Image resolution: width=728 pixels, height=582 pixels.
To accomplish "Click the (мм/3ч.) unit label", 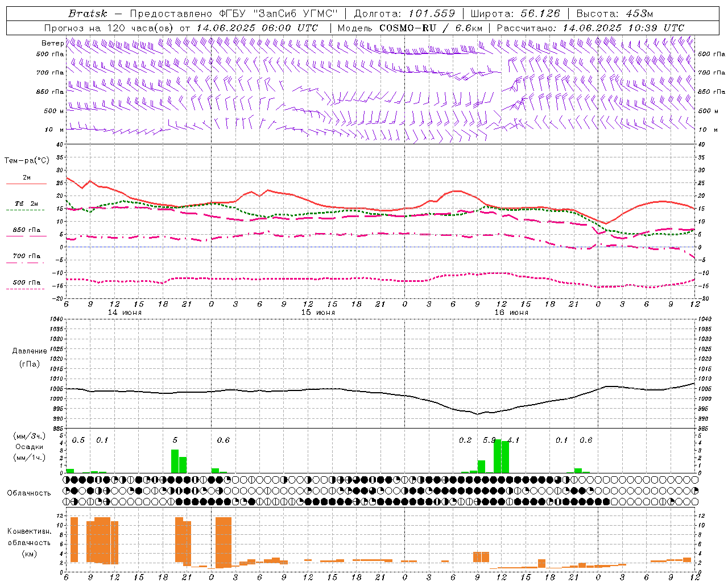I will pos(29,436).
